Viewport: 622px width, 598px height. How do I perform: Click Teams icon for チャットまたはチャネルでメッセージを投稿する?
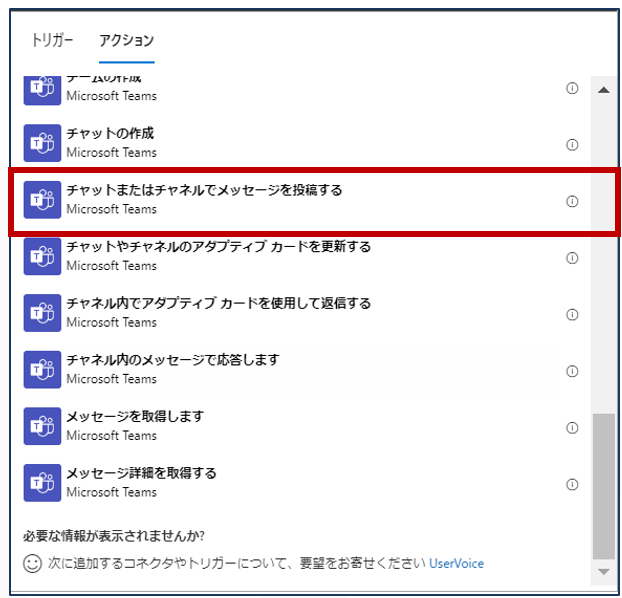click(42, 200)
